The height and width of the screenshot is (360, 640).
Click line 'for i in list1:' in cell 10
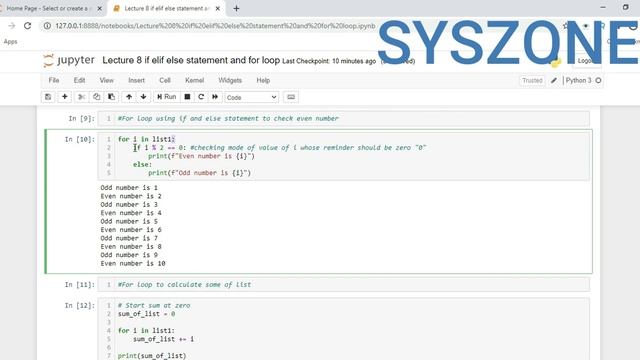147,139
